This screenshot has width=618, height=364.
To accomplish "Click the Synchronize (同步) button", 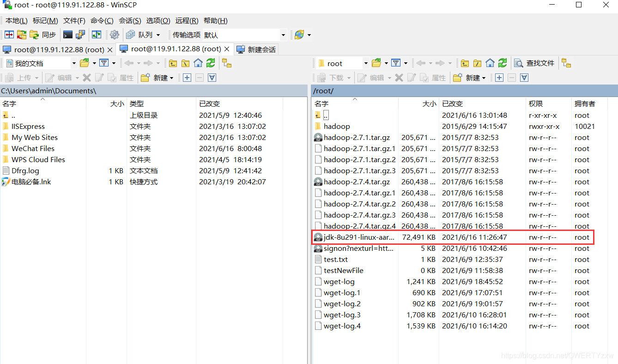I will coord(43,35).
